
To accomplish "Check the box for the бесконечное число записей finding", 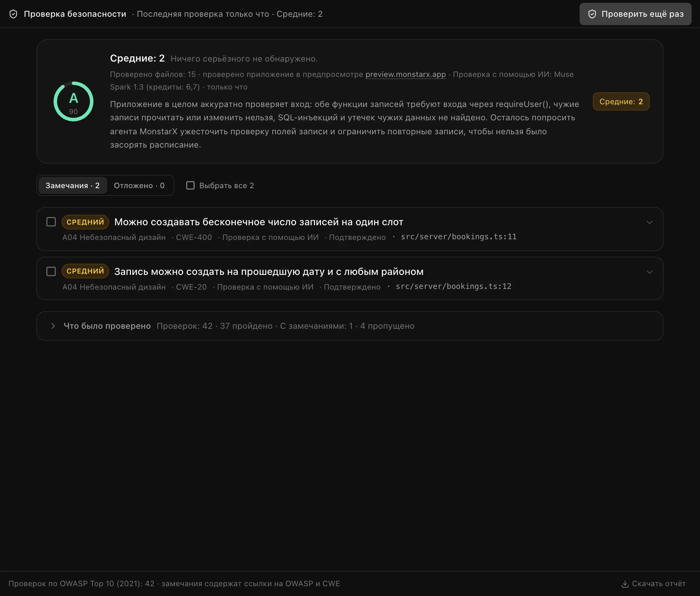I will (x=51, y=222).
